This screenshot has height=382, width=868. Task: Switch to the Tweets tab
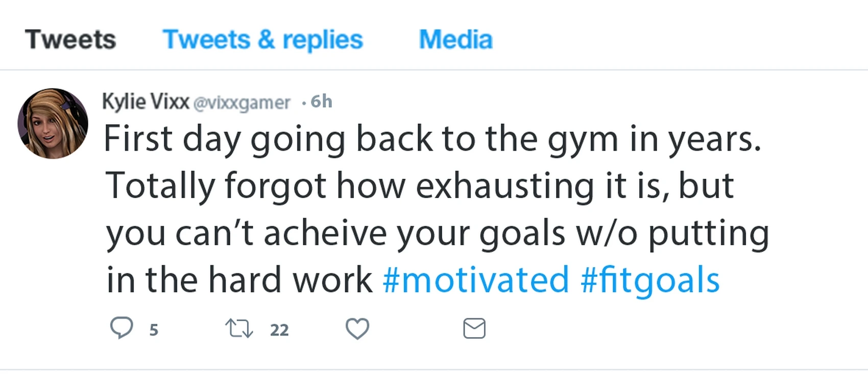pyautogui.click(x=70, y=40)
